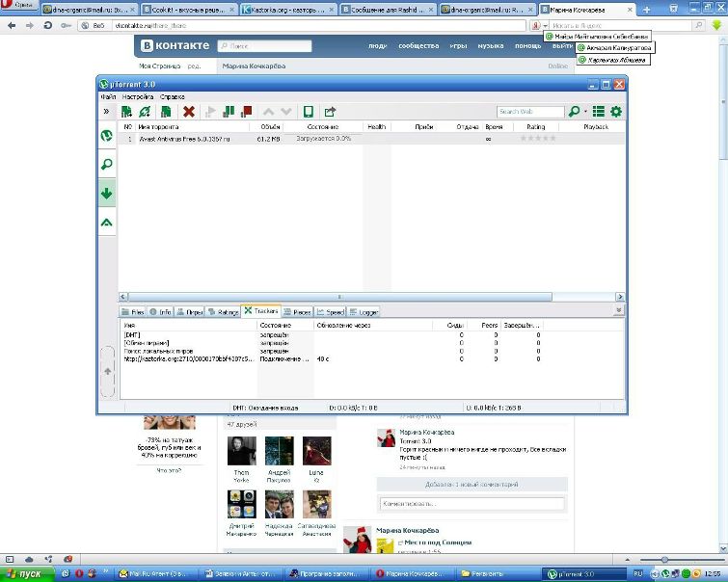Open Preferences with the green gear icon

(616, 112)
